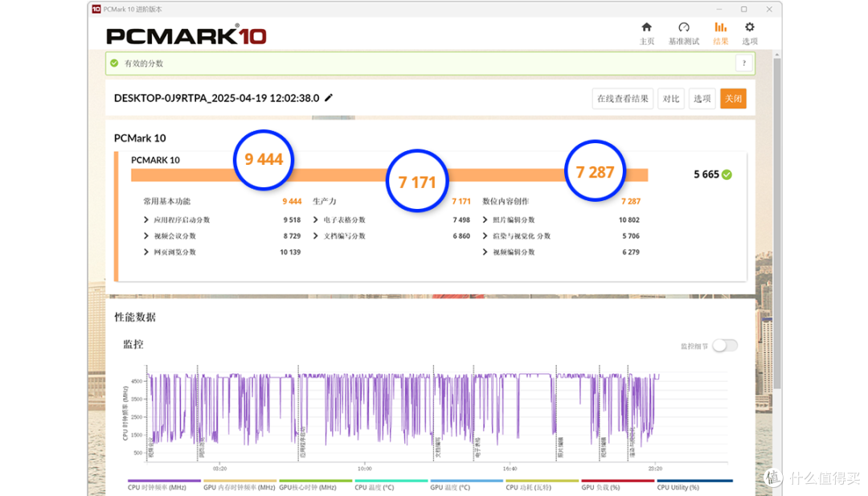Viewport: 868px width, 496px height.
Task: Click the DESKTOP-0J9RTPA result name text
Action: [216, 98]
